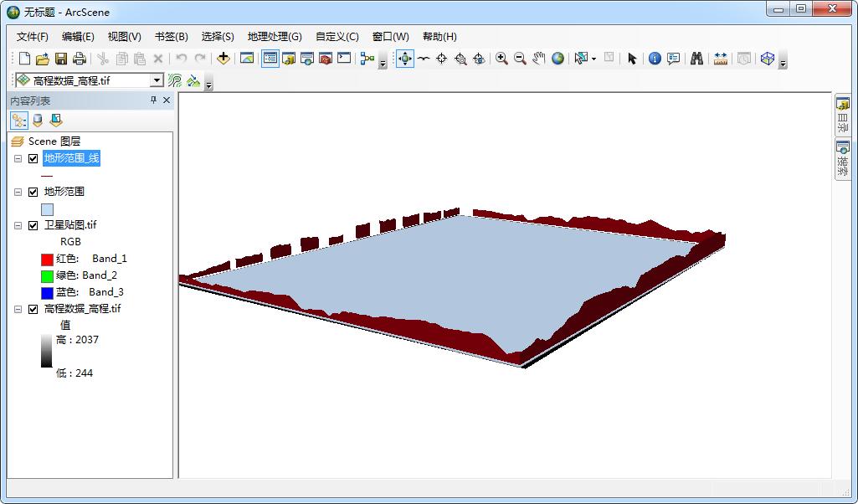Image resolution: width=858 pixels, height=504 pixels.
Task: Open the Find binoculars tool
Action: pyautogui.click(x=696, y=59)
